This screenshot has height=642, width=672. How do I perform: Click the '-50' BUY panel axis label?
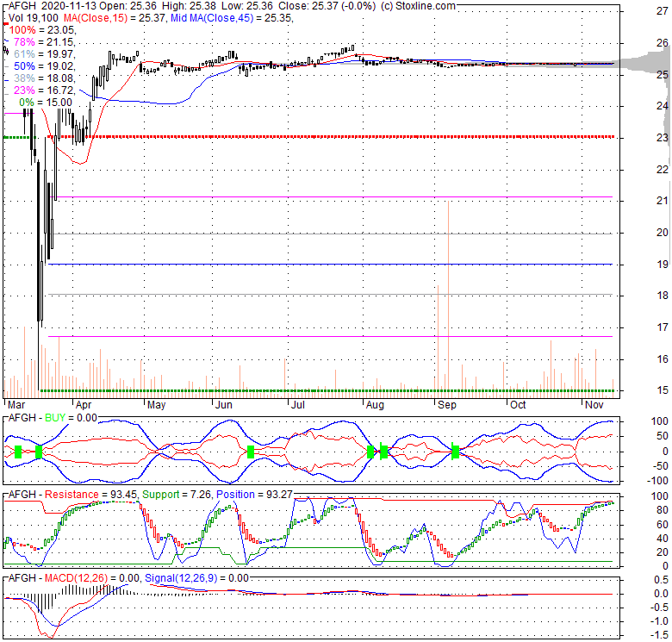tap(662, 466)
